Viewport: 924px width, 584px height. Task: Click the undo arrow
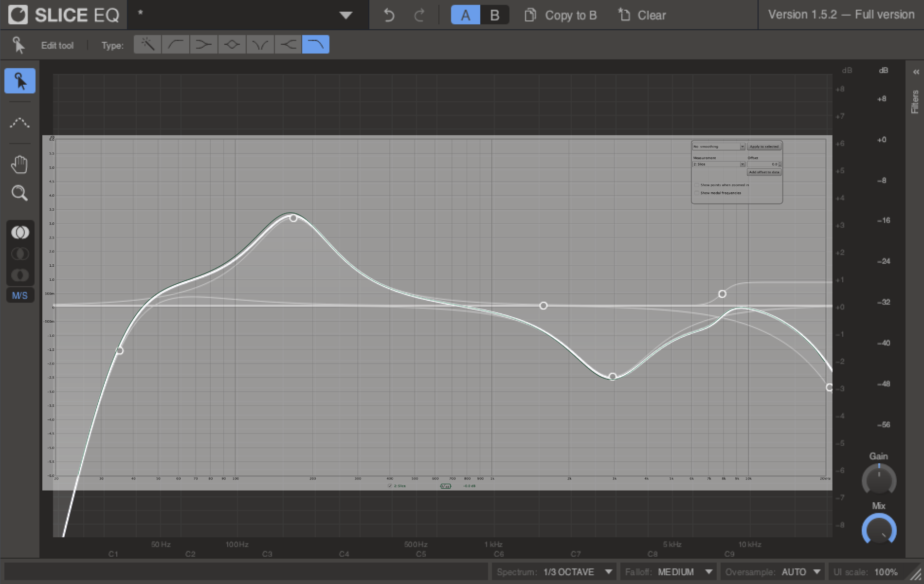click(388, 15)
